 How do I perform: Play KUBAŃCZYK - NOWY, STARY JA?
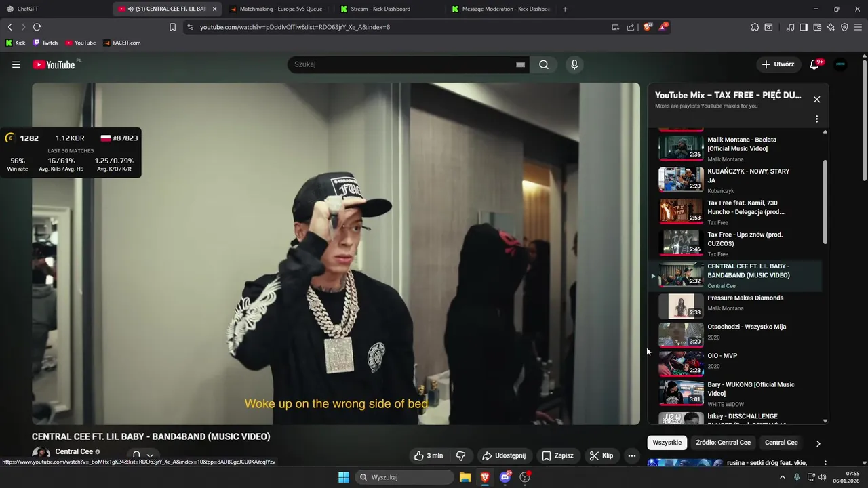tap(736, 180)
